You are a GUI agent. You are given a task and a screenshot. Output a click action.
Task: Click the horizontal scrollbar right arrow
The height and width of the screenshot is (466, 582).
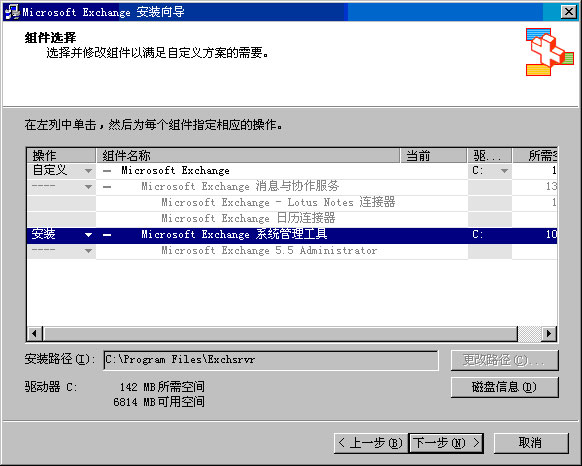pyautogui.click(x=549, y=333)
